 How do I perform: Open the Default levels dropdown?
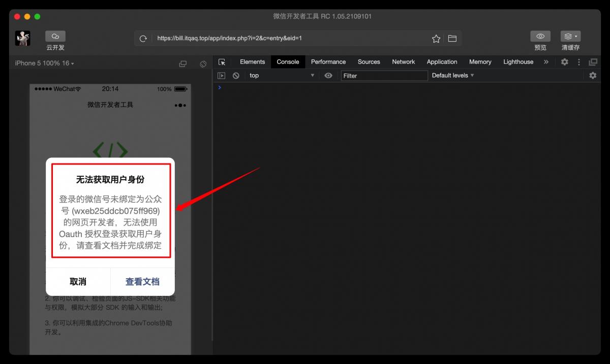pos(453,76)
